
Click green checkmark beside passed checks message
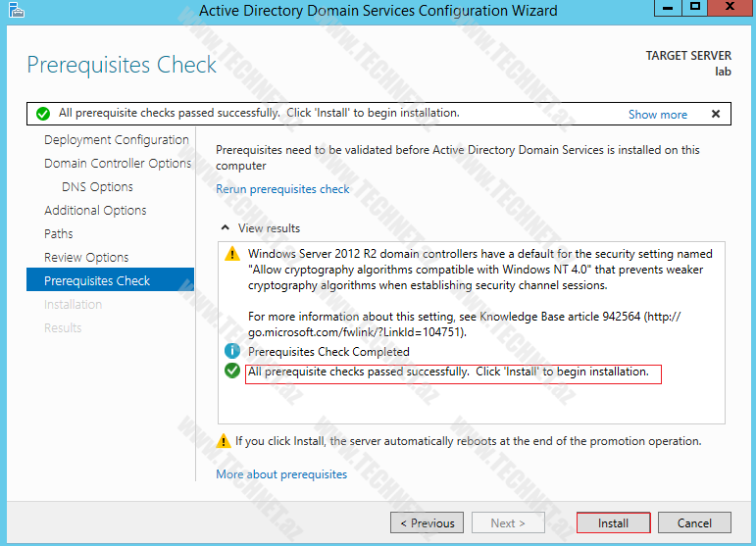pyautogui.click(x=232, y=371)
